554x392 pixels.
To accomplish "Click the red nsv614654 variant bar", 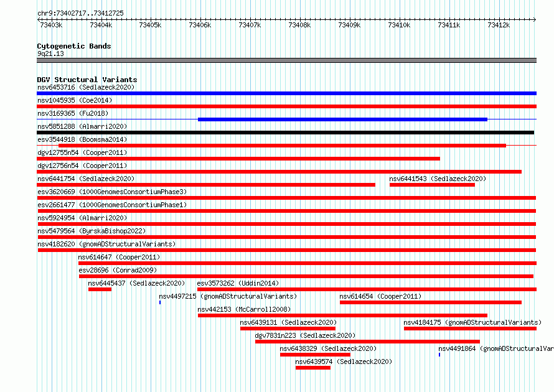I will point(431,302).
